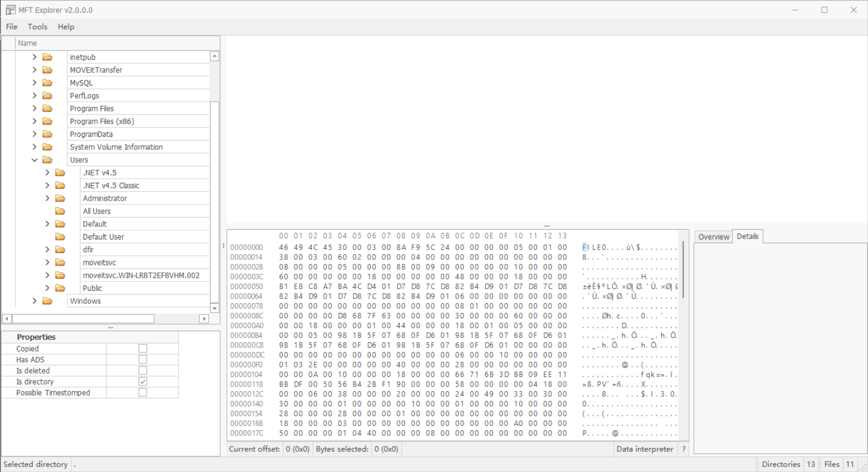Image resolution: width=868 pixels, height=472 pixels.
Task: Click the System Volume Information folder icon
Action: click(47, 147)
